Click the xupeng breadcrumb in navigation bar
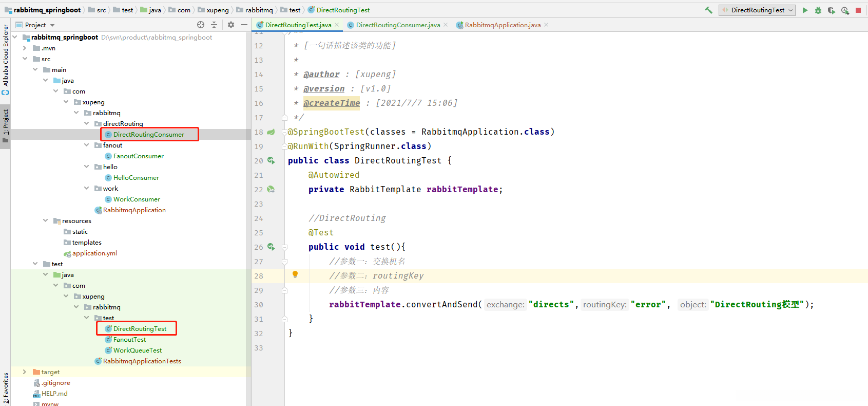 pos(217,10)
